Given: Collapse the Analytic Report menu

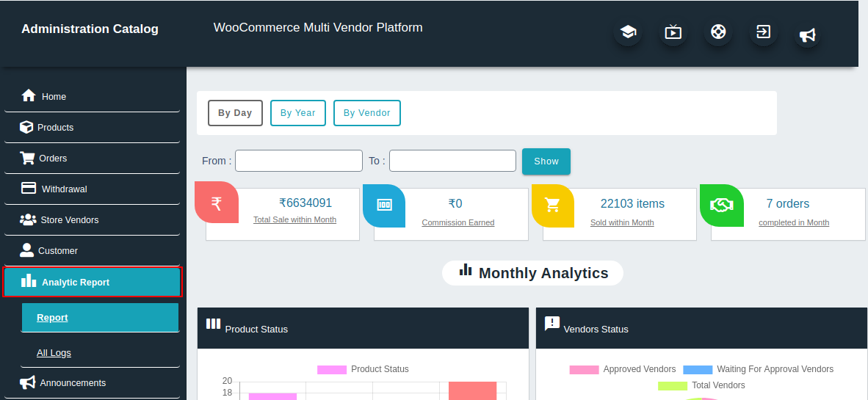Looking at the screenshot, I should click(93, 282).
